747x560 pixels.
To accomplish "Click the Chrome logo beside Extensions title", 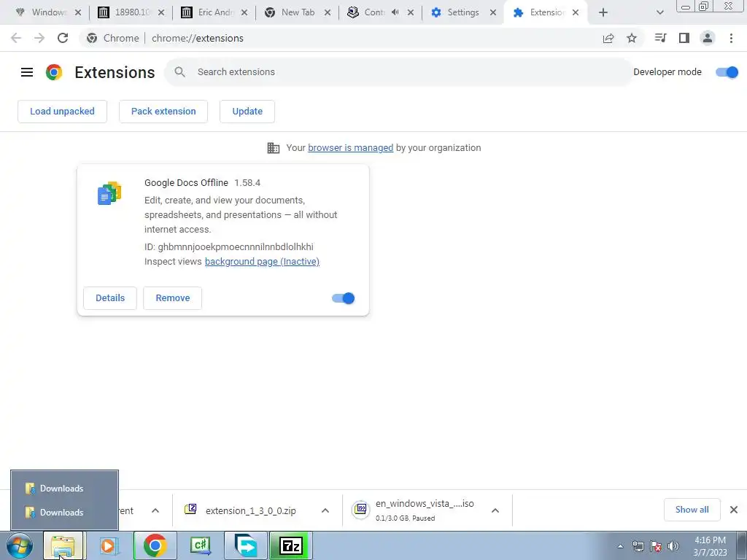I will [54, 72].
